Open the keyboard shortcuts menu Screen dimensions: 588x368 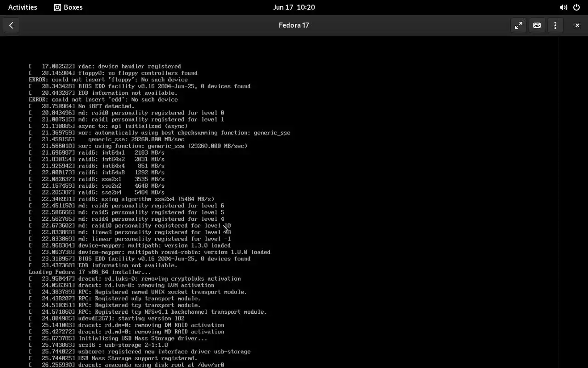[x=537, y=25]
